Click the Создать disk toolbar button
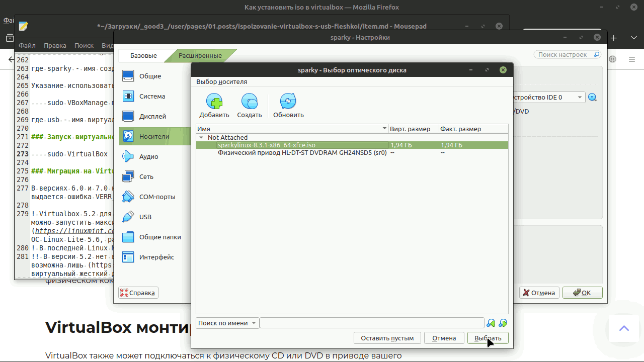This screenshot has height=362, width=644. point(250,106)
